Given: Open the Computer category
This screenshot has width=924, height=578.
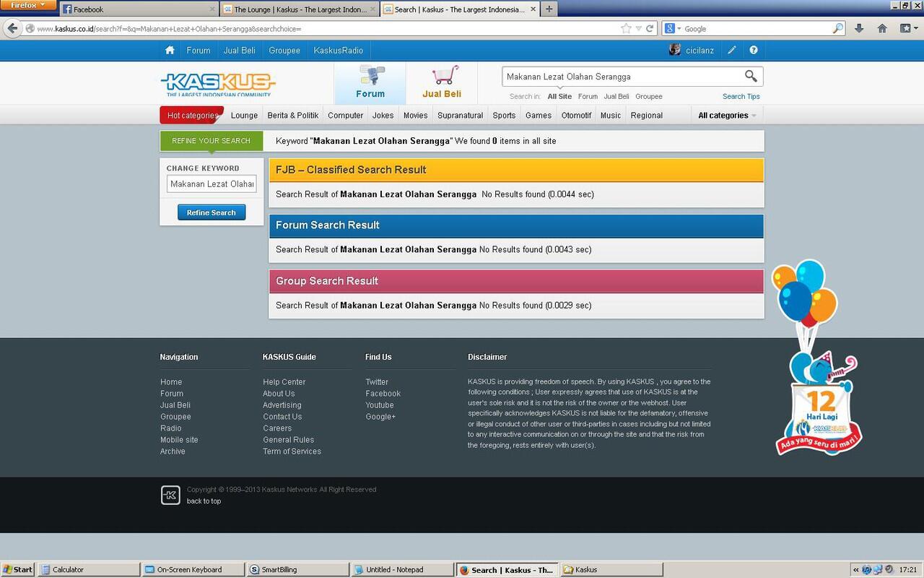Looking at the screenshot, I should [x=346, y=116].
